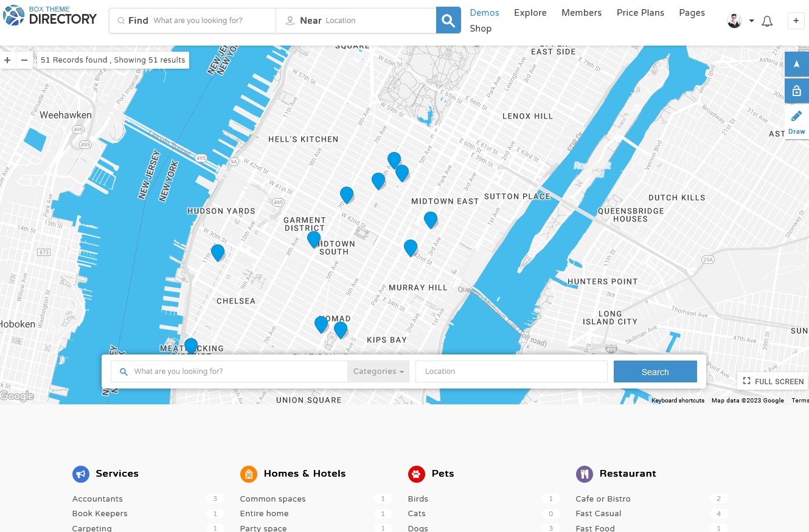The image size is (809, 532).
Task: Open the notifications bell
Action: (767, 21)
